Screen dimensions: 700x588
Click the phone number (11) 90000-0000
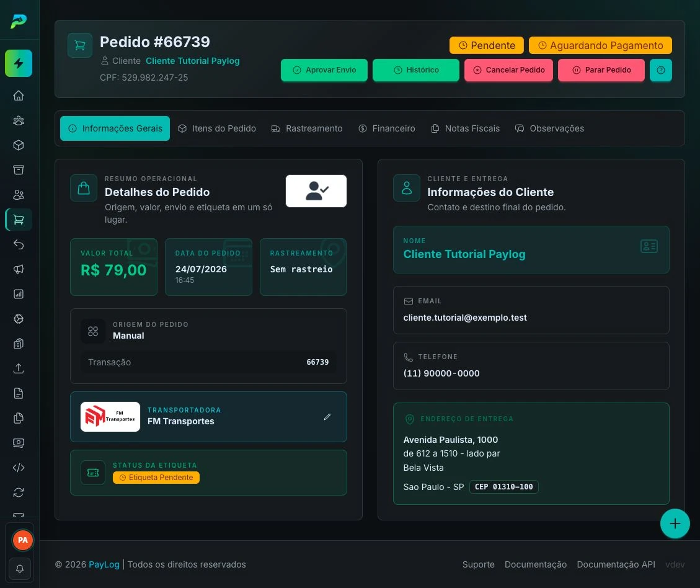[441, 373]
